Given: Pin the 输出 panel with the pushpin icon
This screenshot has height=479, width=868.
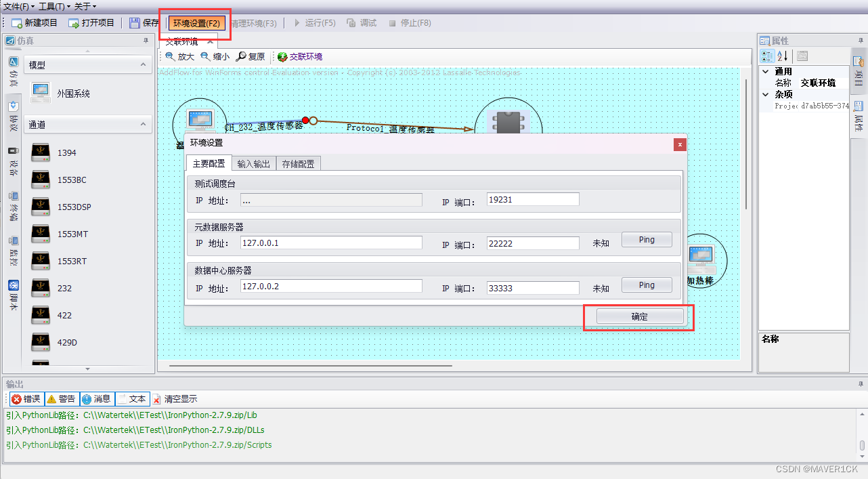Looking at the screenshot, I should [x=861, y=383].
